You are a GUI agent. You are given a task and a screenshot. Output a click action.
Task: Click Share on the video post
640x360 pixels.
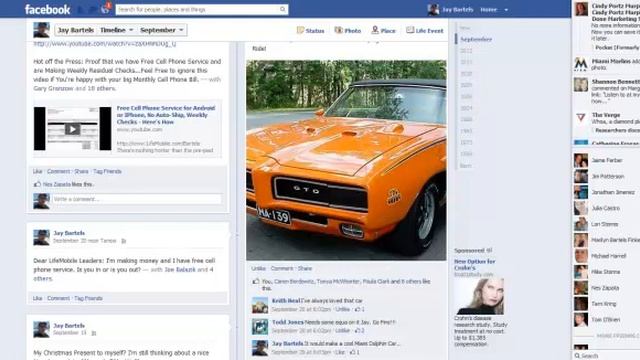point(81,171)
